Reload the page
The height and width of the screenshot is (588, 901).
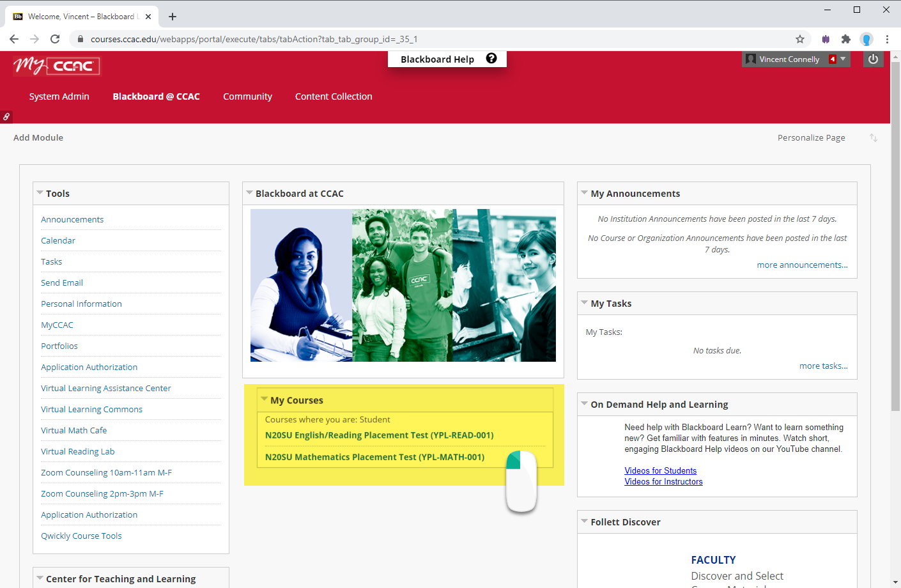click(x=55, y=39)
